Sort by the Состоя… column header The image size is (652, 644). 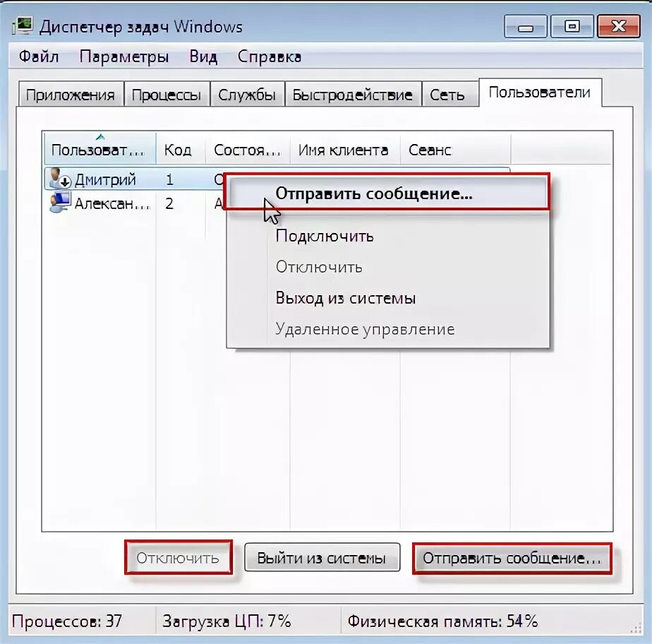(x=248, y=148)
